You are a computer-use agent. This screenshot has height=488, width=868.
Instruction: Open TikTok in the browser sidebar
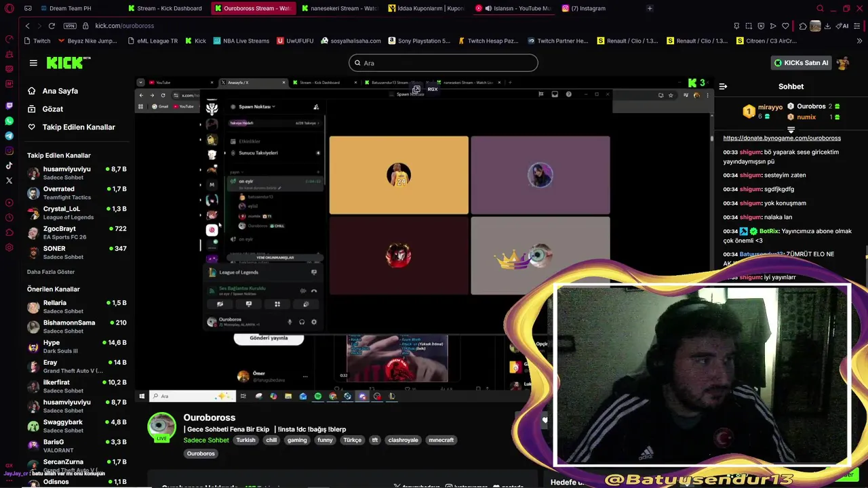pyautogui.click(x=9, y=165)
